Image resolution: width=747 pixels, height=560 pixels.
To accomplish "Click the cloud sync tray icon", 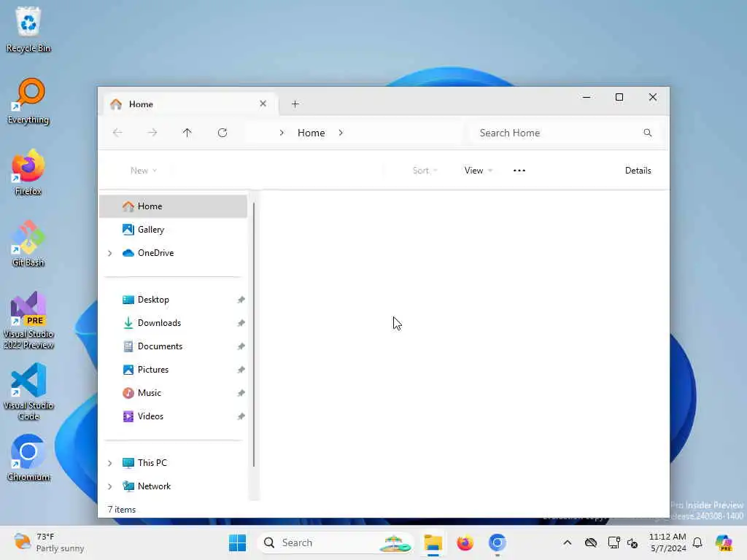I will point(591,542).
